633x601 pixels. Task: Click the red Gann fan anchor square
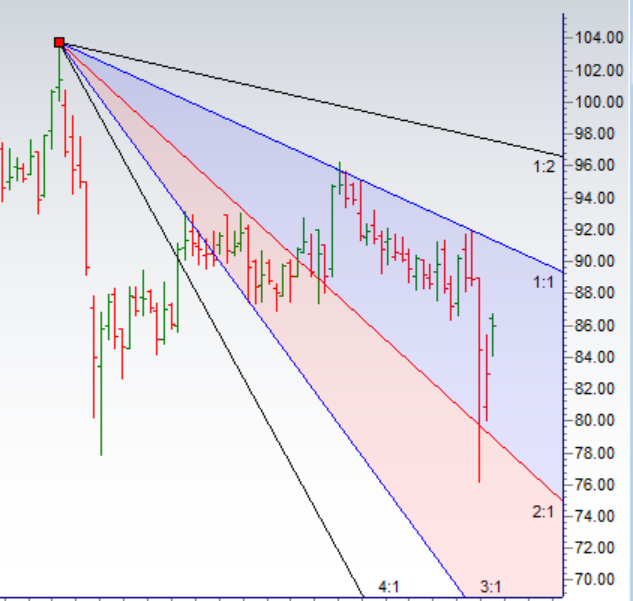(x=59, y=42)
